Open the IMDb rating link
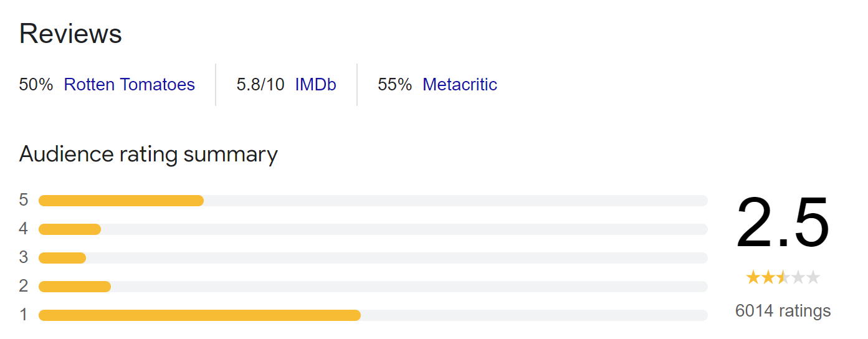 pyautogui.click(x=316, y=85)
